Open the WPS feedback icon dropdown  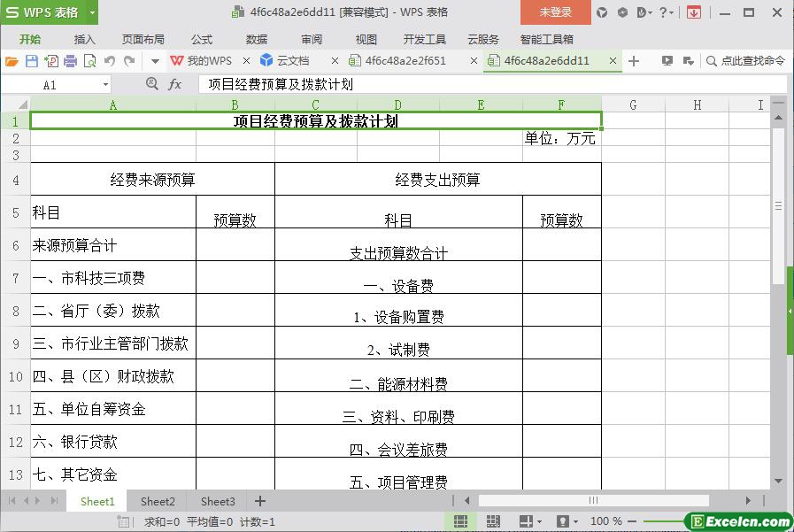tap(644, 12)
